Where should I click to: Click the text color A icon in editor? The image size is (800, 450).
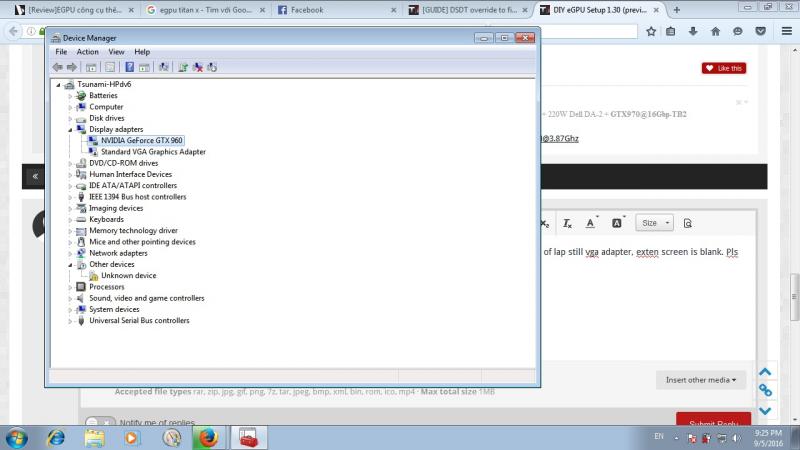pyautogui.click(x=591, y=223)
